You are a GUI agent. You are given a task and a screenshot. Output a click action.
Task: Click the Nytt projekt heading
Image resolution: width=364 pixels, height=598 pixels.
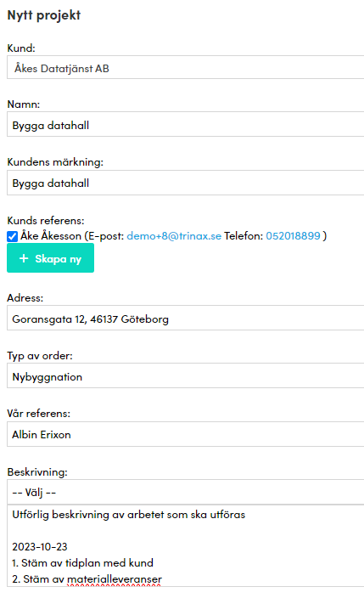44,15
